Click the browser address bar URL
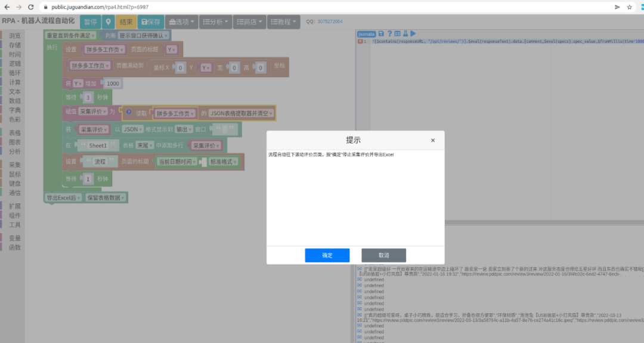 100,7
